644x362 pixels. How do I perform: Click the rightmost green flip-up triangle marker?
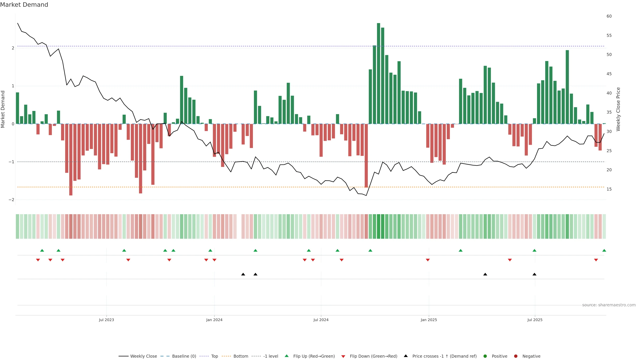pyautogui.click(x=604, y=250)
